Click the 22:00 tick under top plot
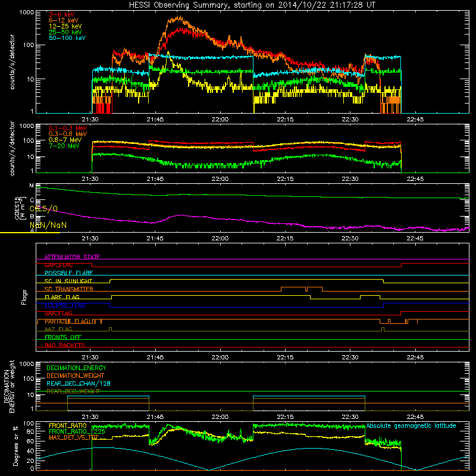The image size is (476, 476). (220, 120)
